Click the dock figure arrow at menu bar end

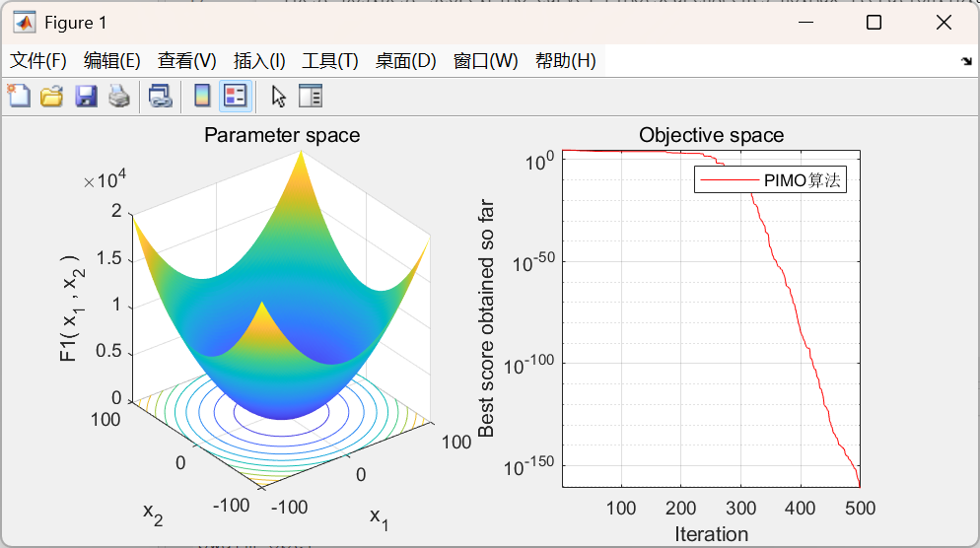coord(966,61)
